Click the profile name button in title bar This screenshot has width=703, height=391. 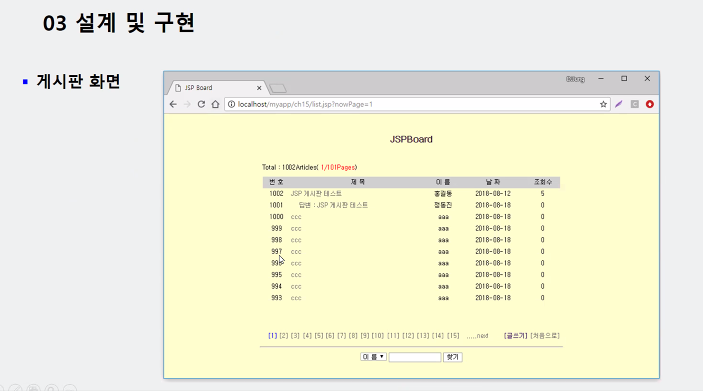(575, 79)
